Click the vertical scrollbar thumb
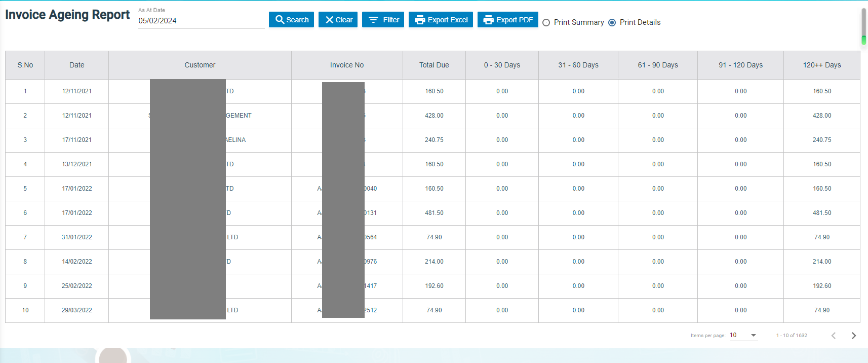 tap(863, 25)
